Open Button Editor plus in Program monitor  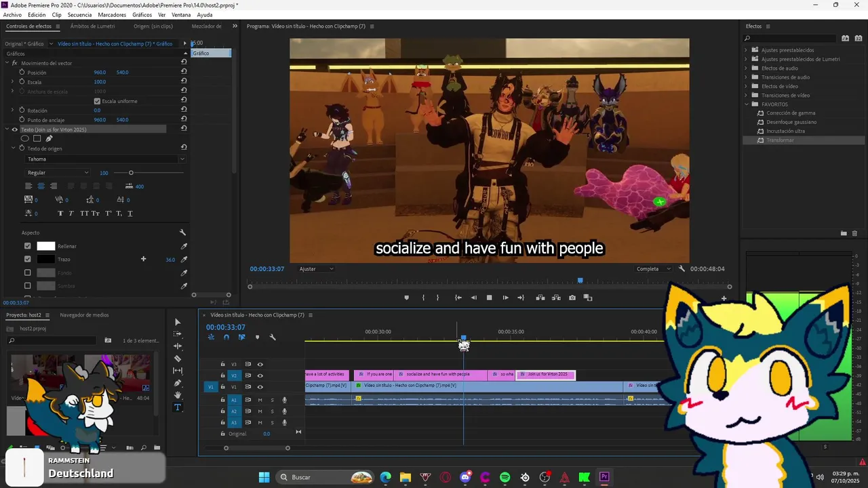(x=724, y=298)
